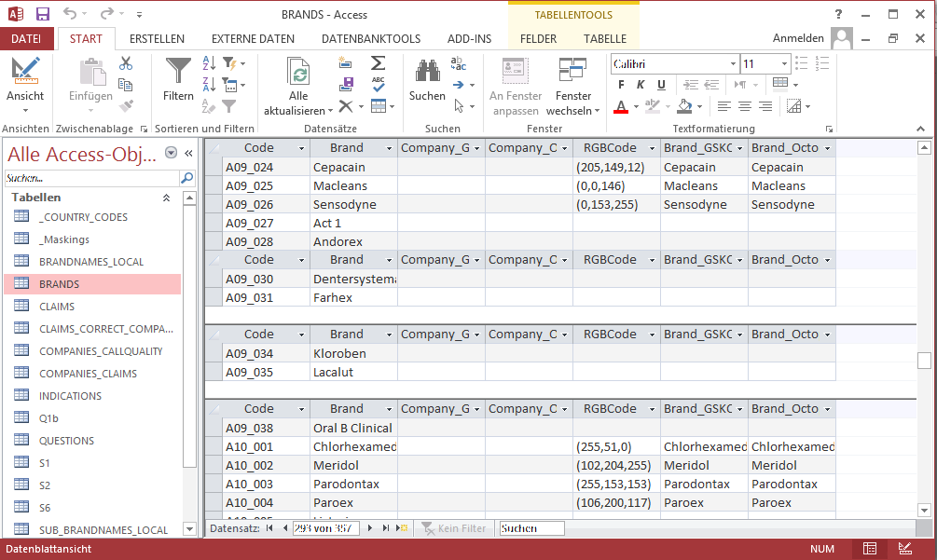
Task: Go to next record in navigation bar
Action: pos(370,527)
